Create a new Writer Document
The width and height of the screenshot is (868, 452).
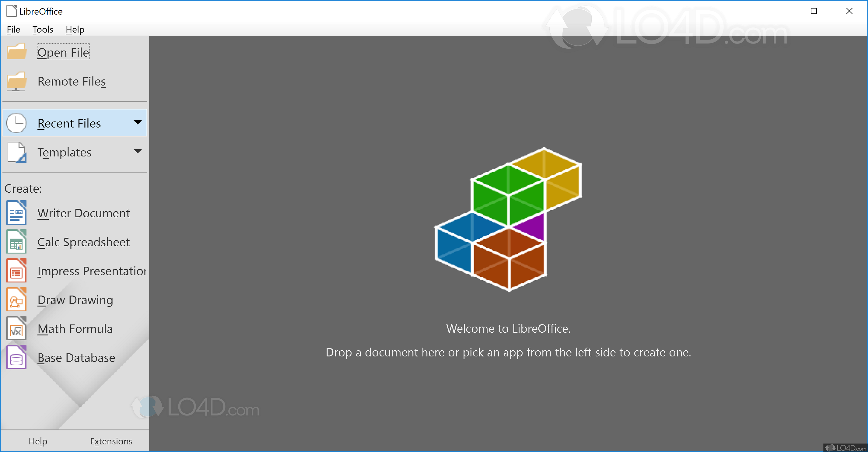(84, 213)
